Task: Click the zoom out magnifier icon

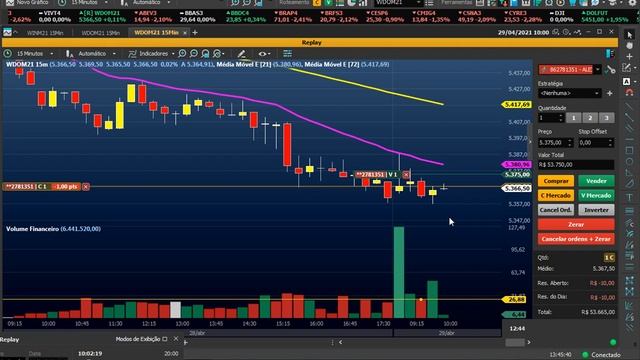Action: pos(194,53)
